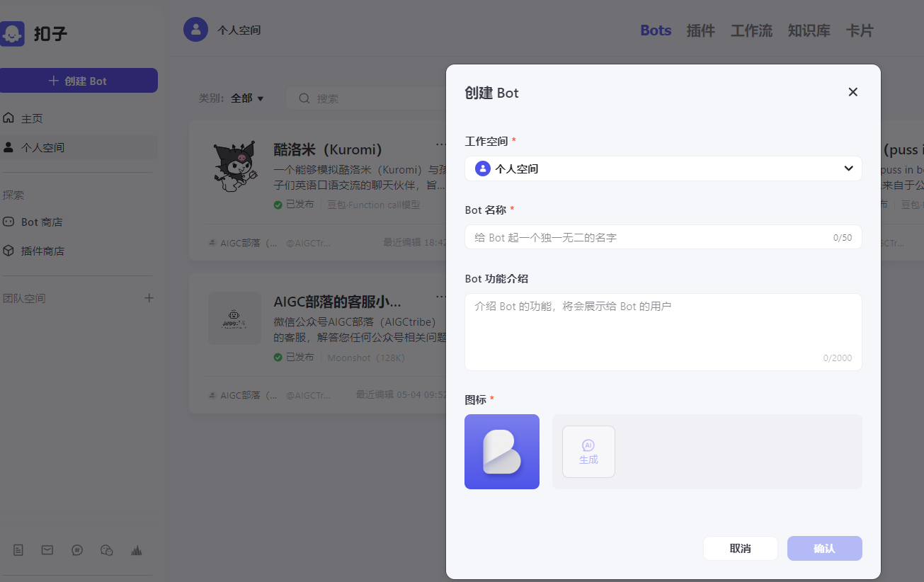This screenshot has height=582, width=924.
Task: Click the search magnifier in search box
Action: (x=304, y=98)
